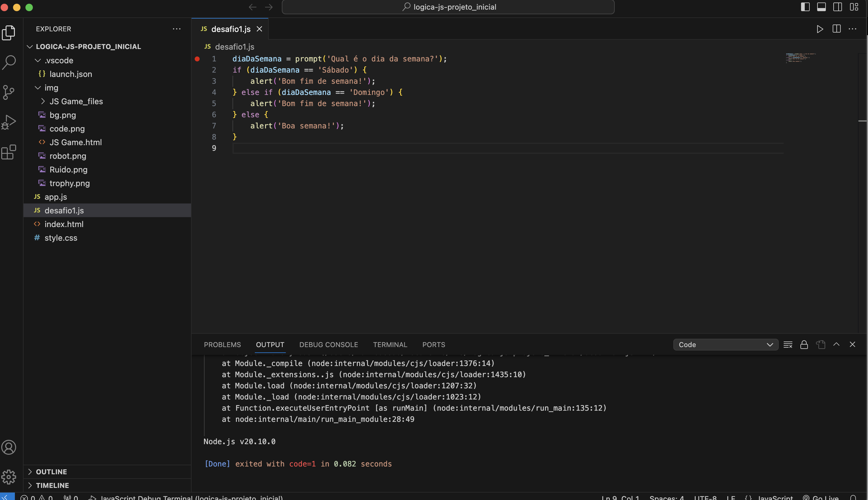The width and height of the screenshot is (868, 500).
Task: Expand the JS Game_files folder
Action: (108, 101)
